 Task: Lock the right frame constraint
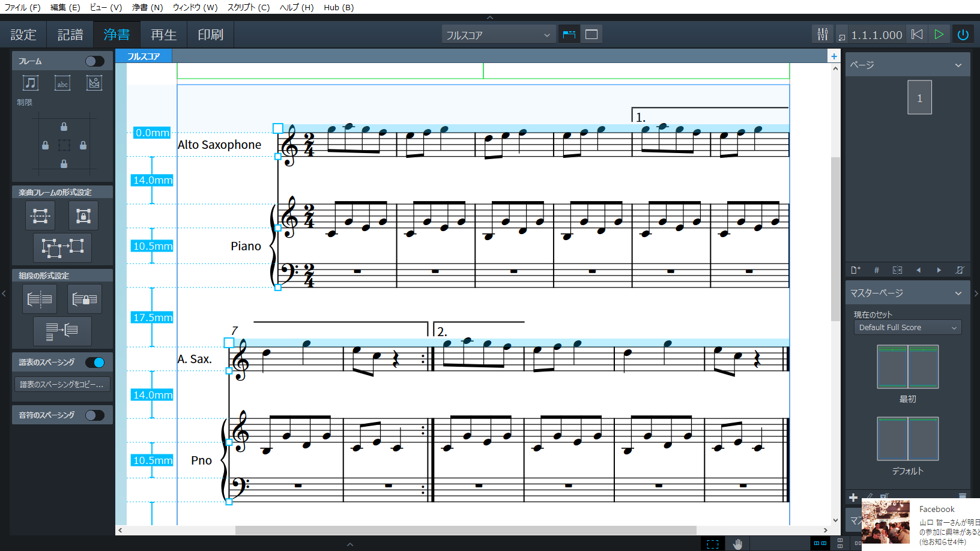pos(83,145)
